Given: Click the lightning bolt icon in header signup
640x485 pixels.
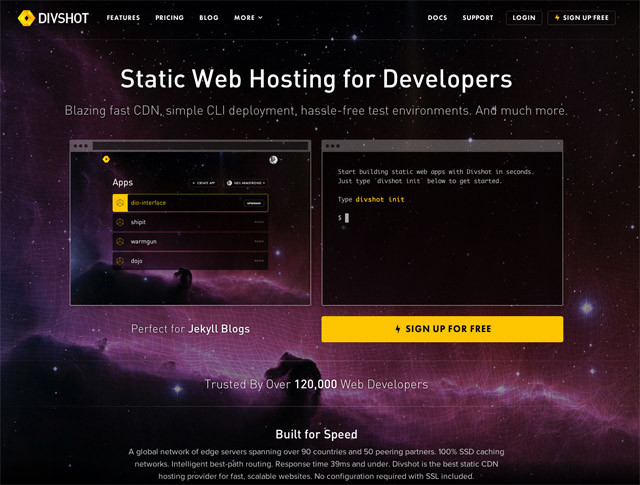Looking at the screenshot, I should point(557,18).
